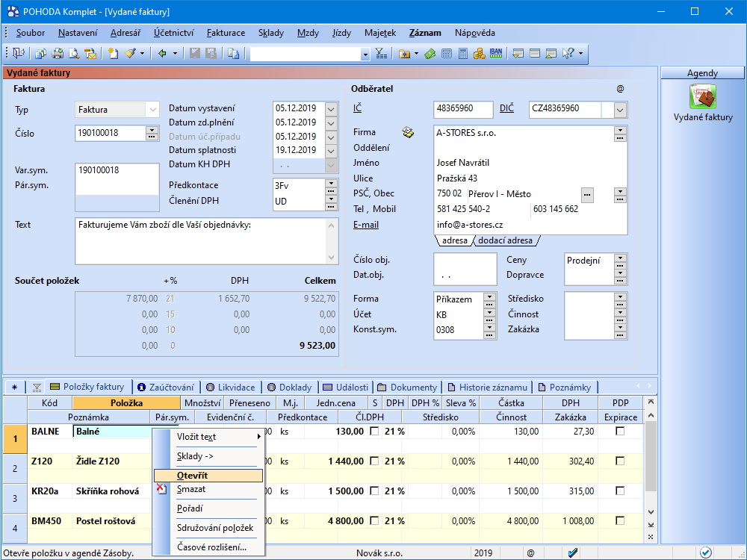Open the Datum vystavení date dropdown
Screen dimensions: 747x560
[331, 108]
